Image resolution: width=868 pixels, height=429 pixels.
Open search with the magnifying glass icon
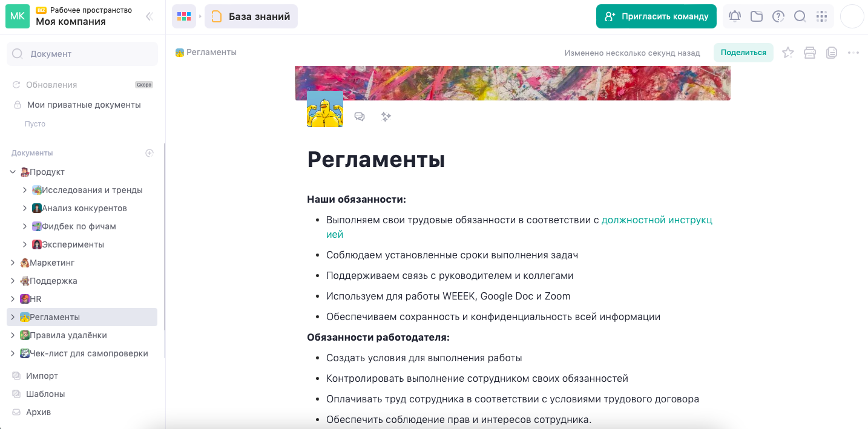[800, 16]
